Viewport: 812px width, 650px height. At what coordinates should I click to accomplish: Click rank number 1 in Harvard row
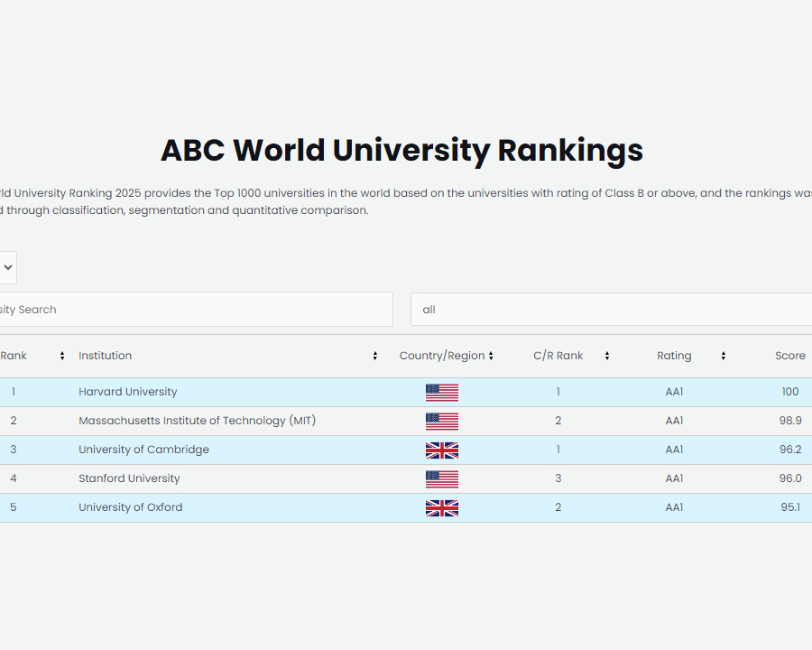click(14, 392)
